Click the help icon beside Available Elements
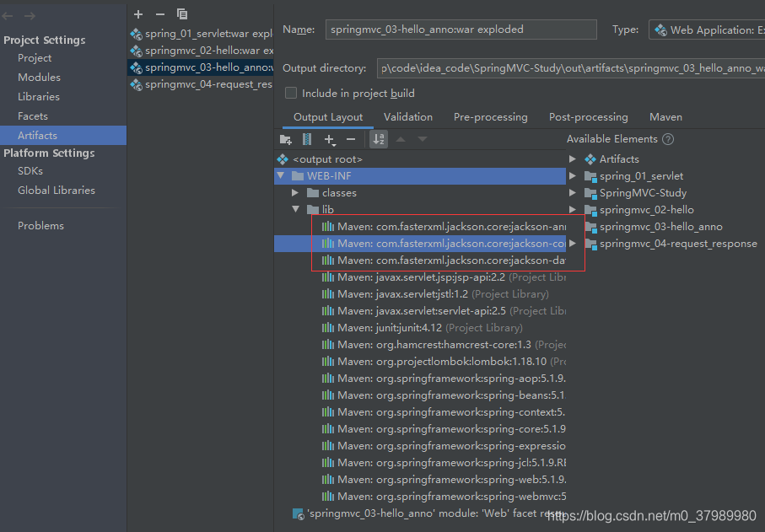 [x=668, y=139]
